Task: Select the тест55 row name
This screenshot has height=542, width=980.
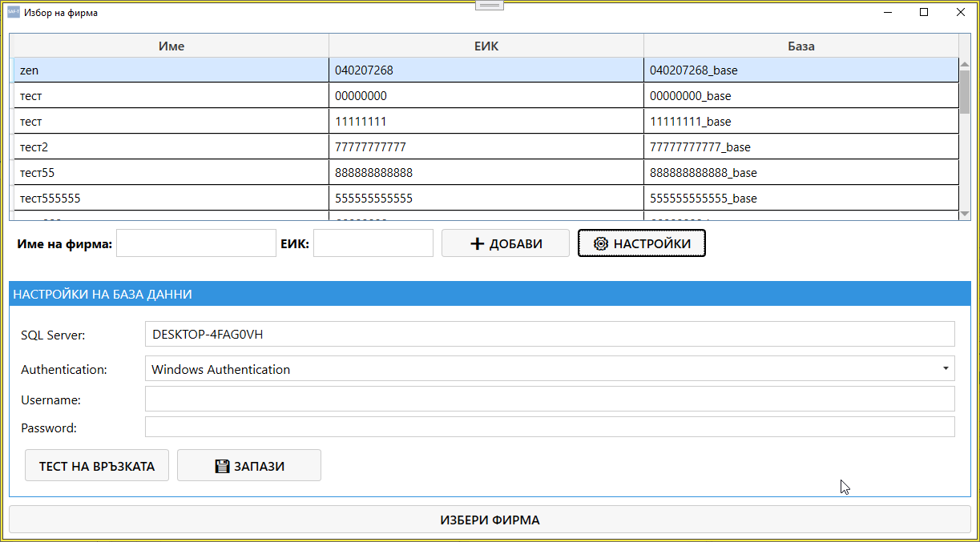Action: point(171,173)
